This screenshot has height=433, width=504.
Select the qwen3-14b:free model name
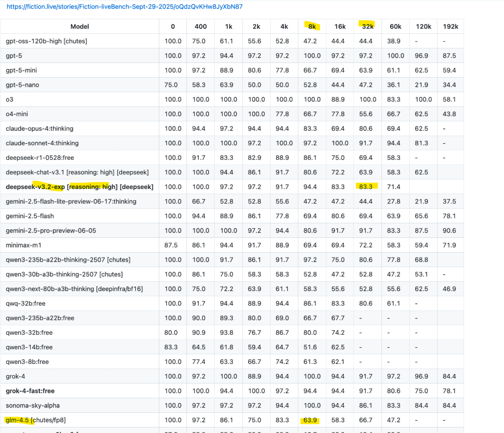29,347
